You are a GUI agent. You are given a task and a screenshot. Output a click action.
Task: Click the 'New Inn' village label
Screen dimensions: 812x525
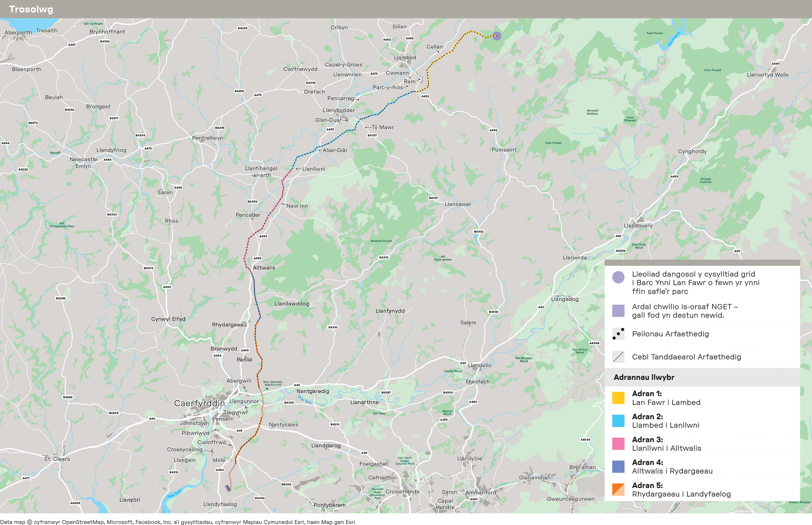point(297,206)
